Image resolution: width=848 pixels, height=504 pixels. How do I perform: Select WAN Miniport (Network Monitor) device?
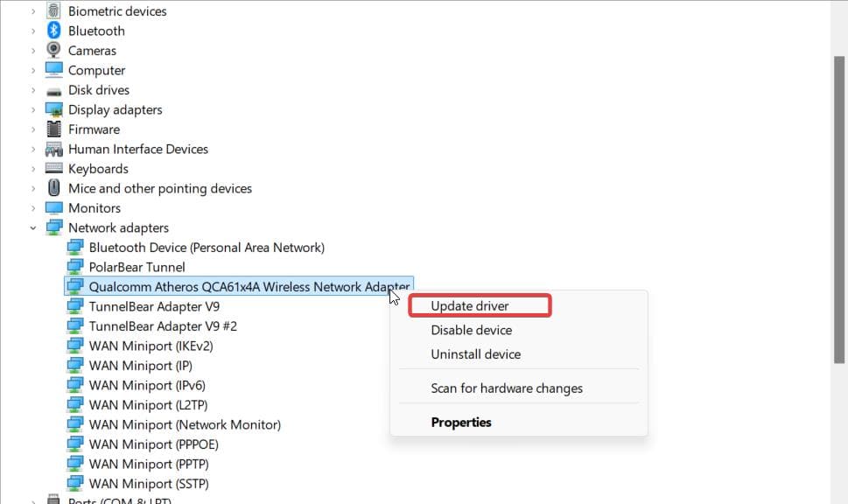tap(185, 424)
